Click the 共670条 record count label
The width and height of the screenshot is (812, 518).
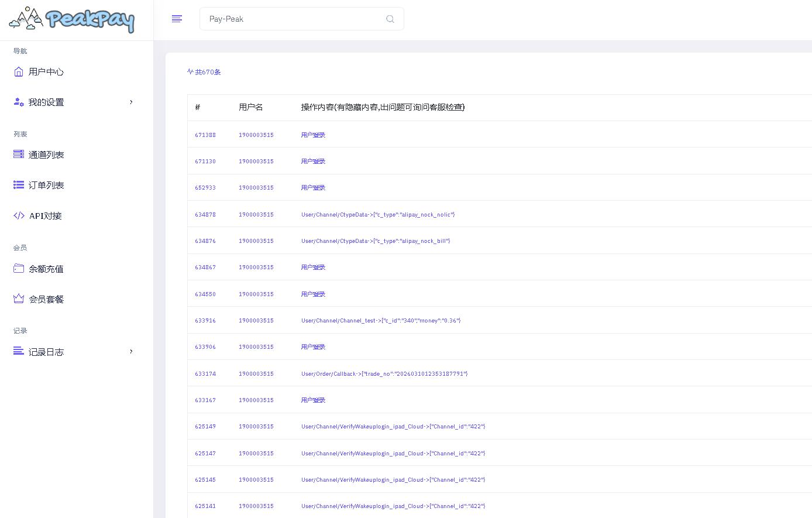205,72
